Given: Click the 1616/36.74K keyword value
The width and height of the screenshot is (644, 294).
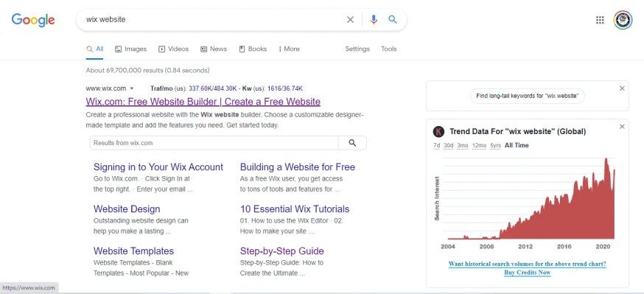Looking at the screenshot, I should [x=285, y=88].
